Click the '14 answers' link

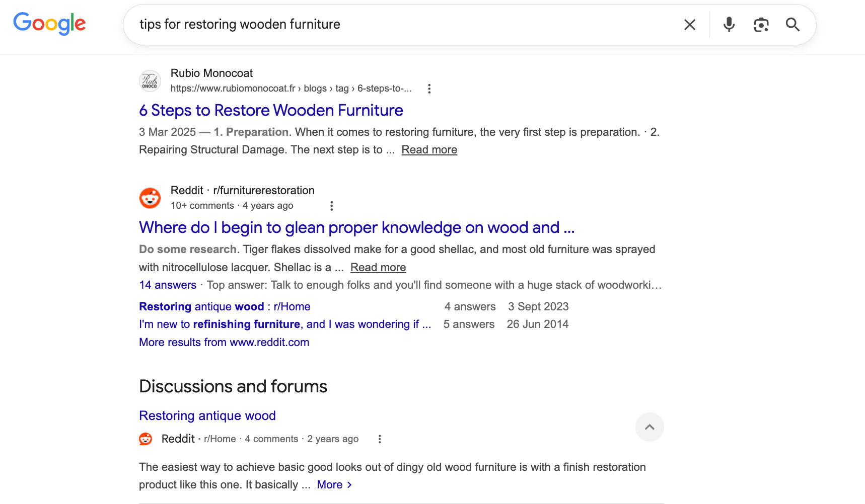point(168,285)
